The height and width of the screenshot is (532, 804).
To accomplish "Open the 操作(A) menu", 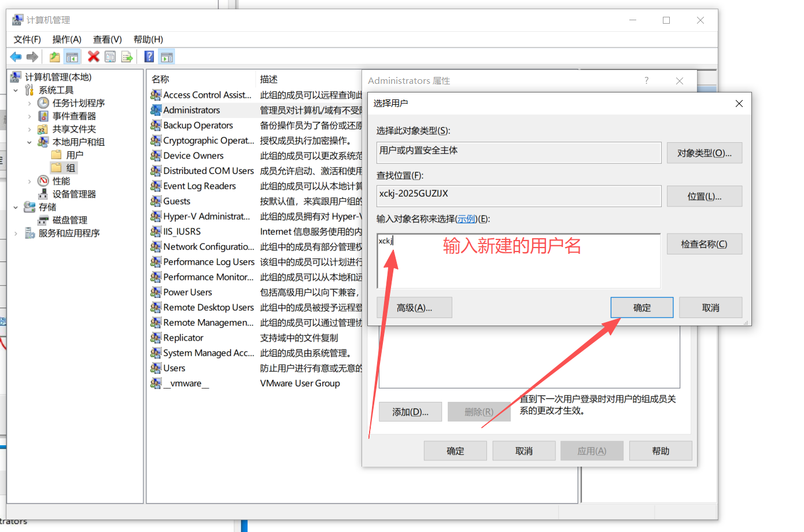I will (x=67, y=39).
